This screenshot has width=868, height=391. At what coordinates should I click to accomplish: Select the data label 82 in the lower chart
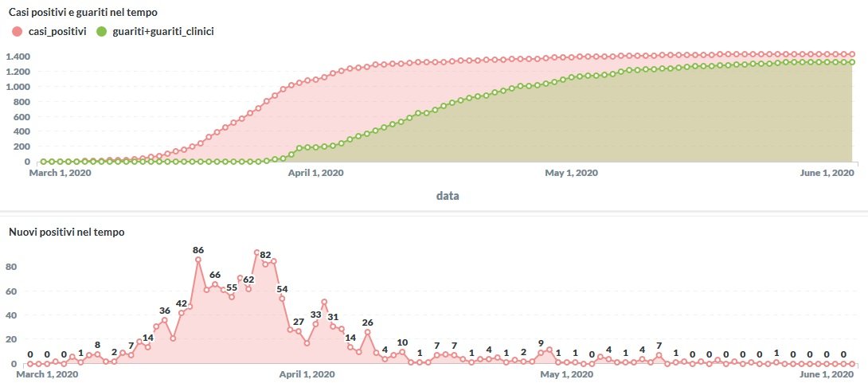point(266,255)
